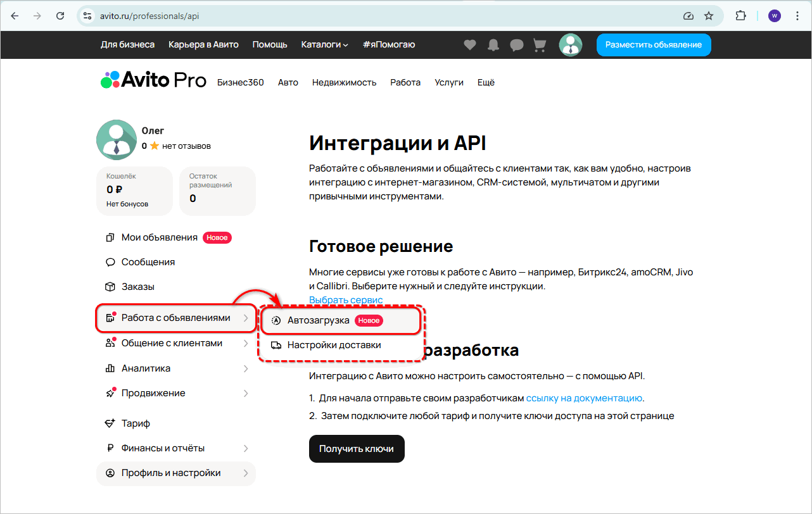The image size is (812, 514).
Task: Expand Финансы и отчёты submenu
Action: pyautogui.click(x=246, y=448)
